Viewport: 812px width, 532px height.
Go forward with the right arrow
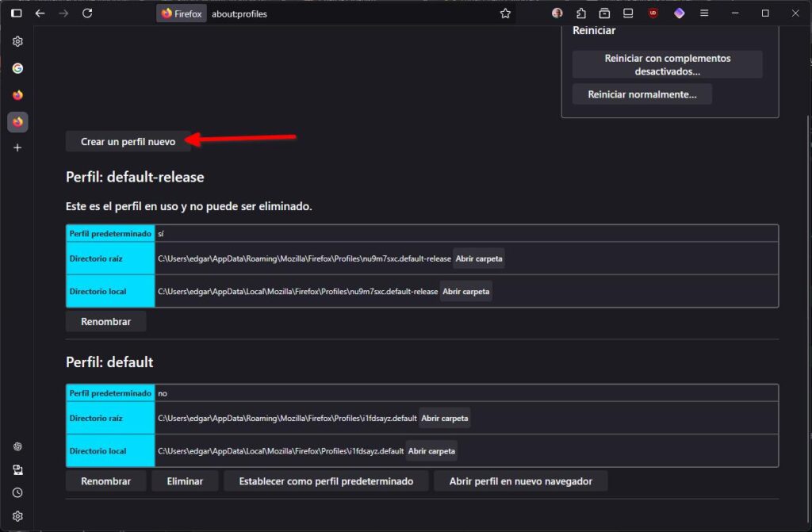[63, 13]
